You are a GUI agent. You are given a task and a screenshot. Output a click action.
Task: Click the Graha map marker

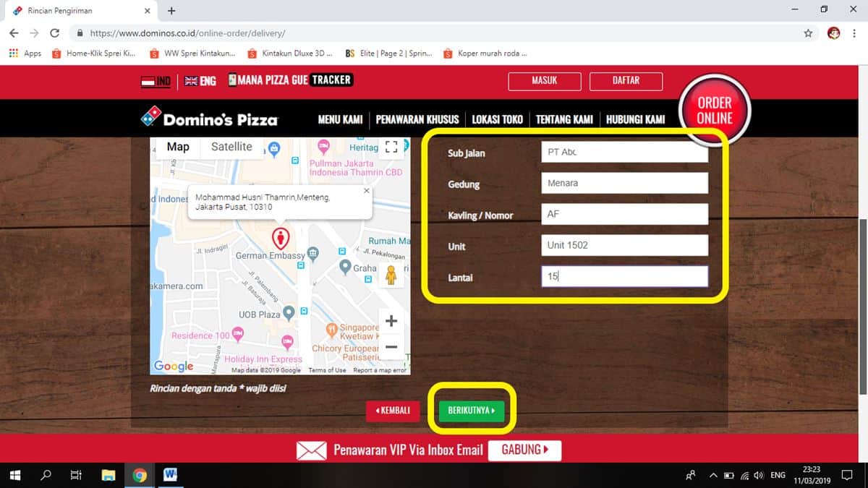pos(345,267)
